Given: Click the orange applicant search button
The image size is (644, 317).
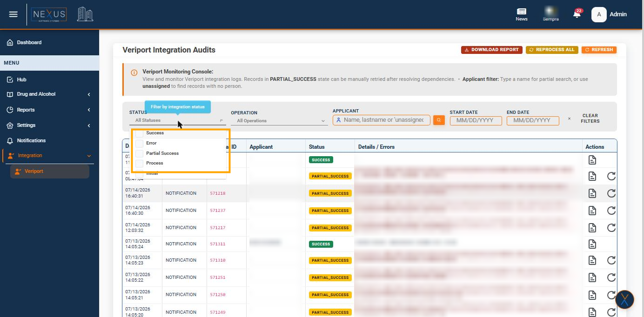Looking at the screenshot, I should tap(439, 120).
